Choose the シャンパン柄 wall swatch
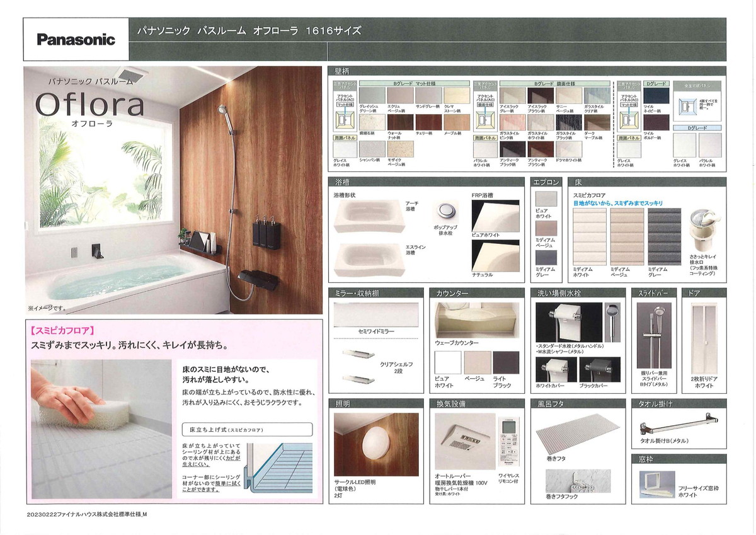This screenshot has height=535, width=756. pyautogui.click(x=371, y=149)
